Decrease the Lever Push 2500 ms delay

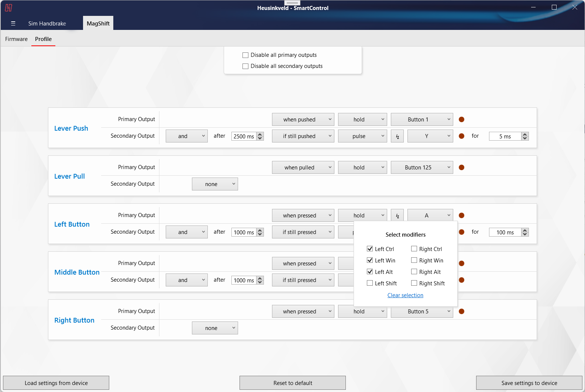tap(260, 138)
